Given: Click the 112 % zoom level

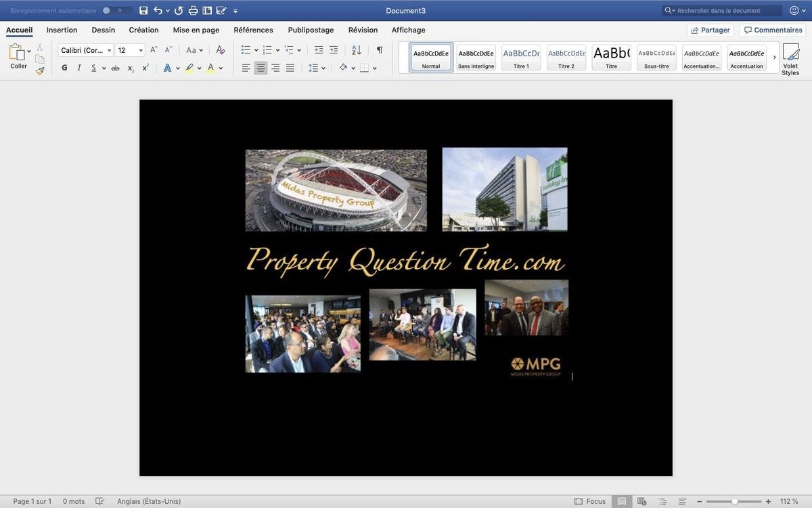Looking at the screenshot, I should click(789, 501).
